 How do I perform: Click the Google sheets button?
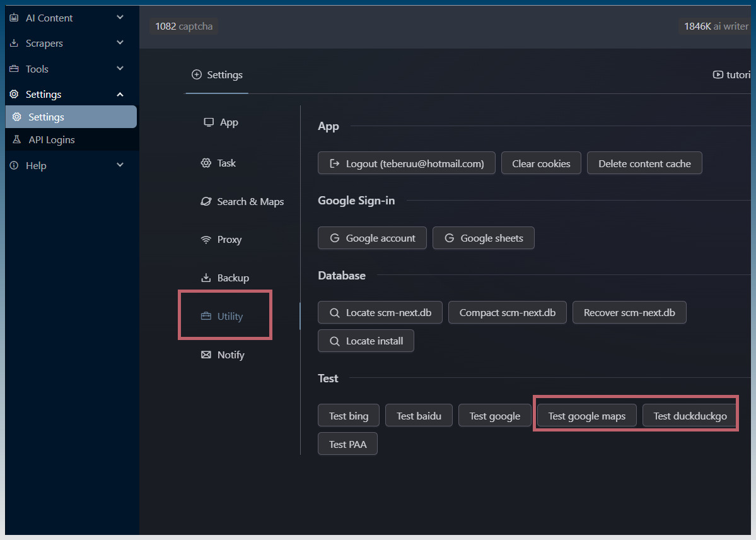click(x=483, y=238)
